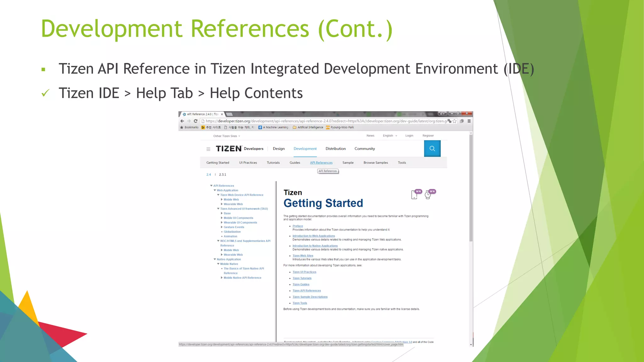Collapse the Native Application tree node
This screenshot has width=644, height=362.
click(x=215, y=259)
